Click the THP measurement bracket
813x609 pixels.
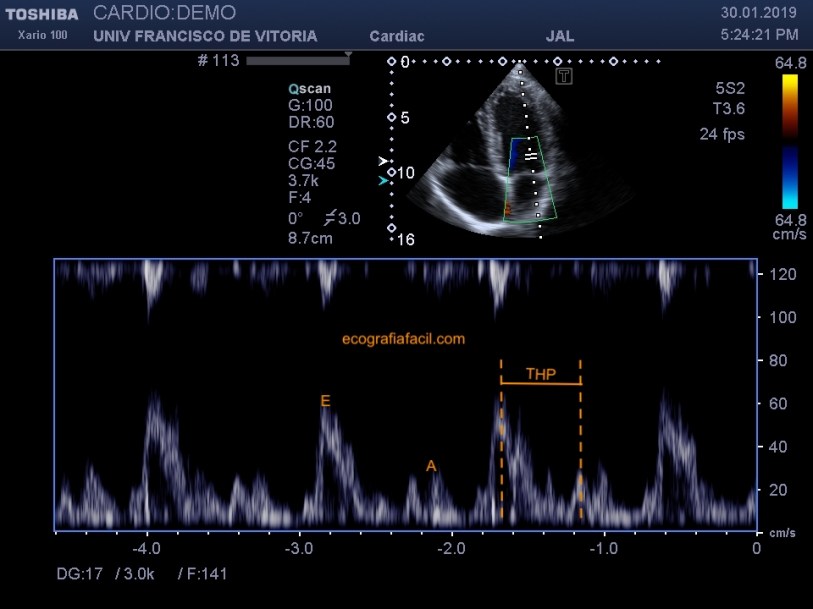pos(540,383)
